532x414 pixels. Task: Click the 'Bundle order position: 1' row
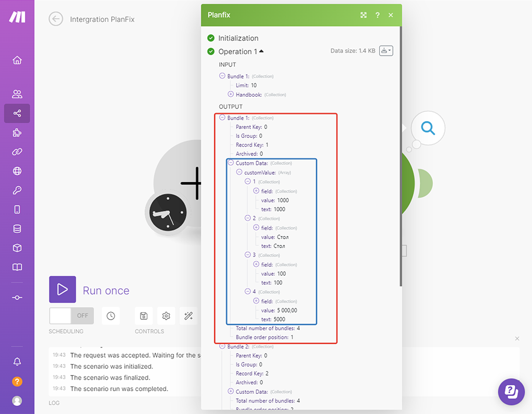pos(264,337)
